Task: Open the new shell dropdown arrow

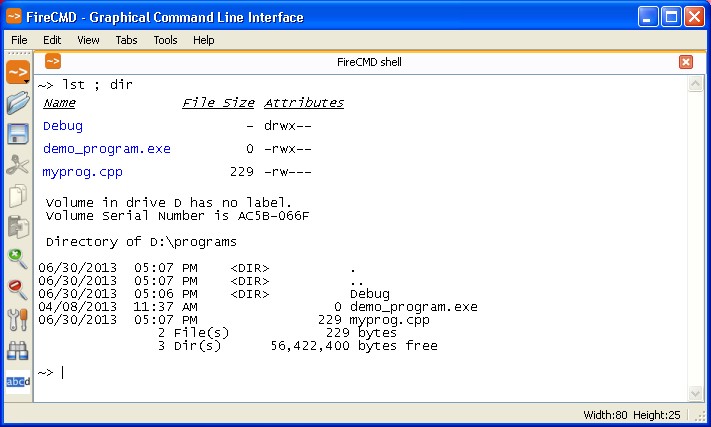Action: coord(27,82)
